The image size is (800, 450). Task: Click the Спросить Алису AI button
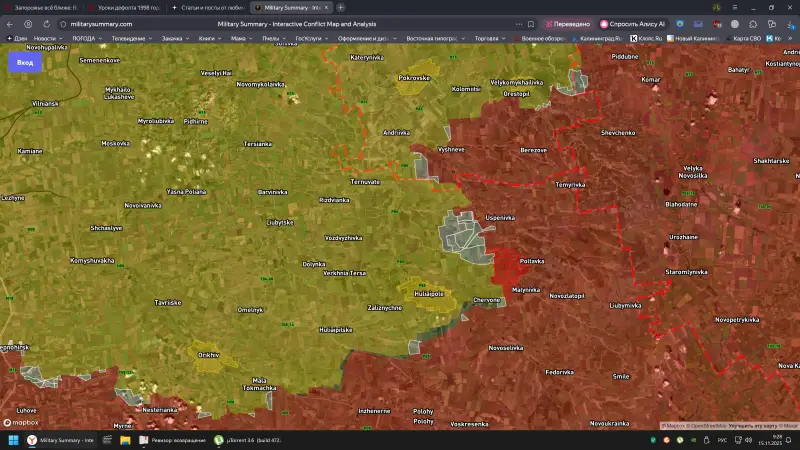click(x=632, y=23)
